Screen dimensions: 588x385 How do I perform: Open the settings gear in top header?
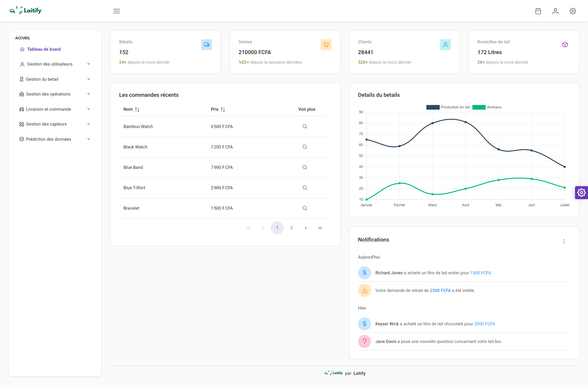573,11
